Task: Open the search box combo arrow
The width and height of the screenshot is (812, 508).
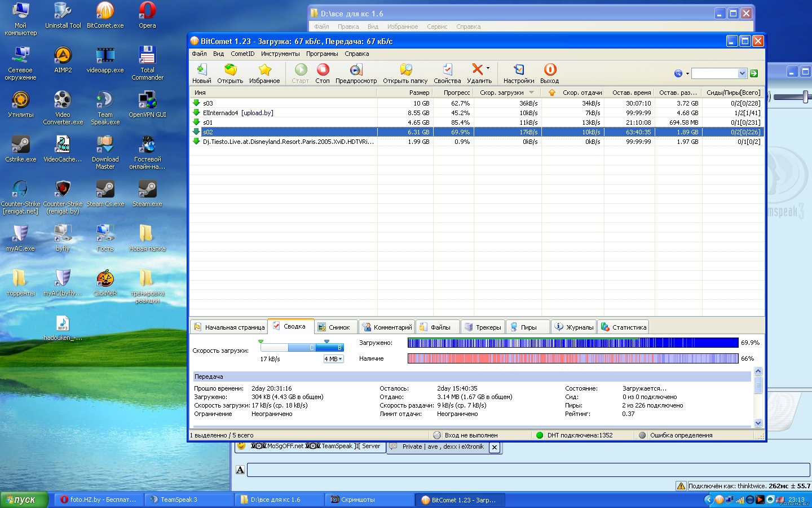Action: coord(742,73)
